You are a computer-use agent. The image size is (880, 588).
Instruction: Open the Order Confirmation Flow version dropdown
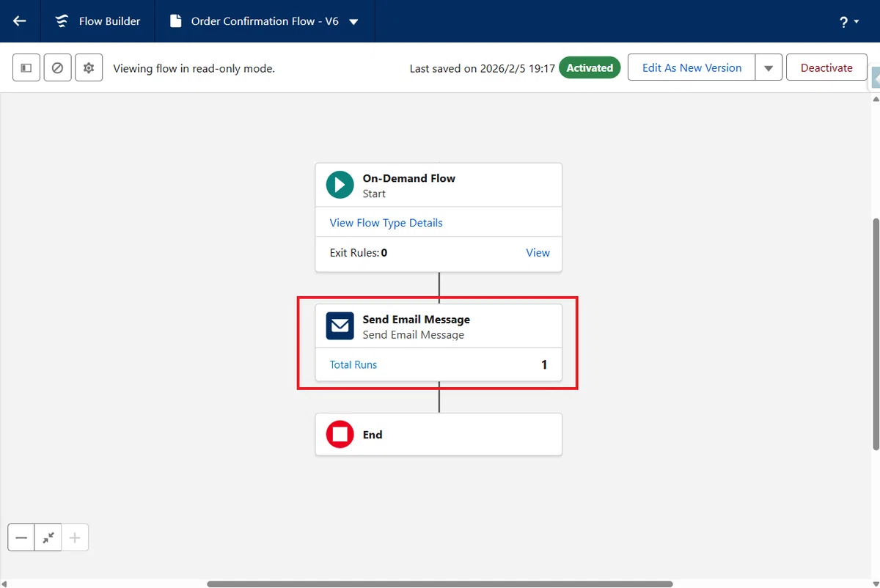pyautogui.click(x=353, y=22)
